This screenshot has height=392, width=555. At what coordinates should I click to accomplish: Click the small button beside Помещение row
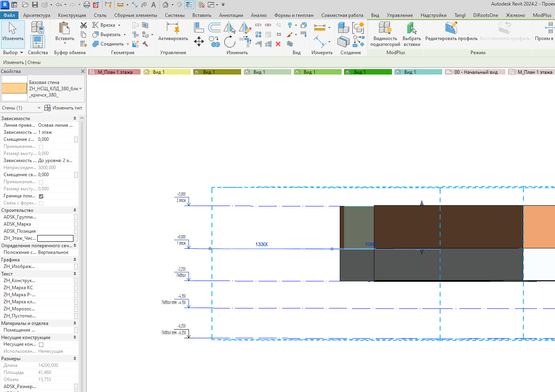click(x=76, y=330)
